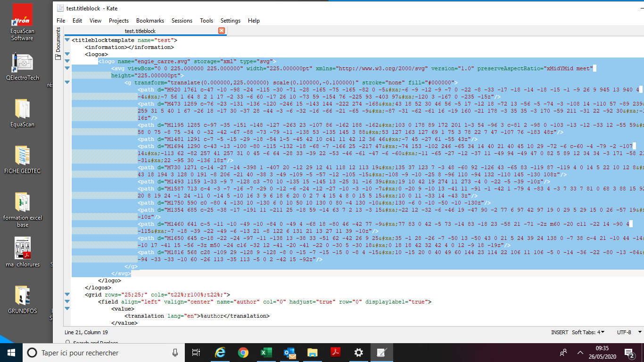Open the UTF-8 encoding dropdown
The image size is (644, 362).
point(627,332)
